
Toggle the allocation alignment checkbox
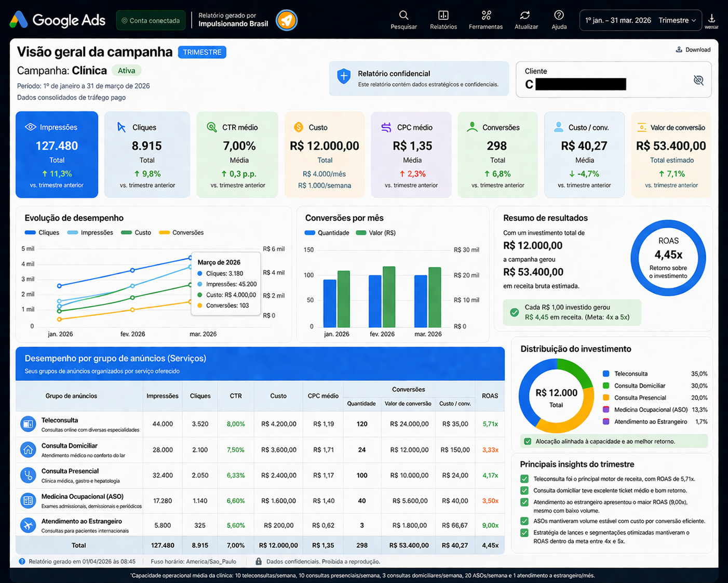click(x=528, y=442)
